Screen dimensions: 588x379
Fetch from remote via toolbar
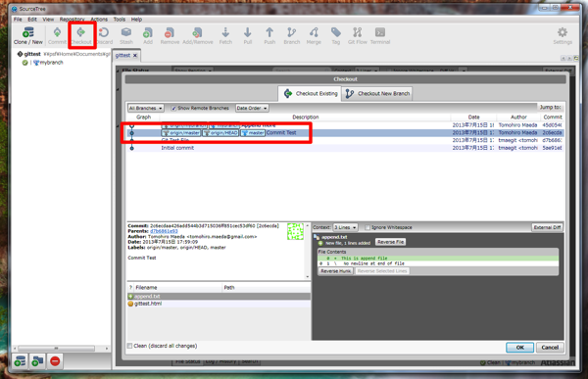[x=225, y=35]
